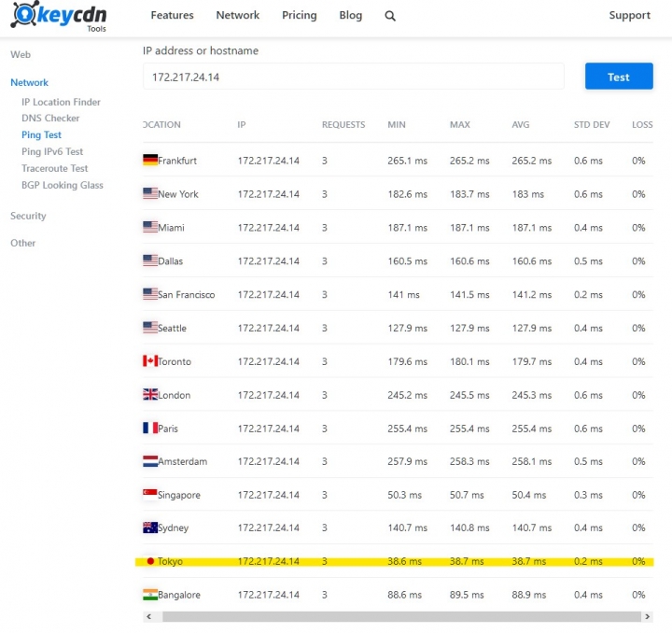Select New York avg value 183 ms
Image resolution: width=672 pixels, height=633 pixels.
click(x=527, y=194)
